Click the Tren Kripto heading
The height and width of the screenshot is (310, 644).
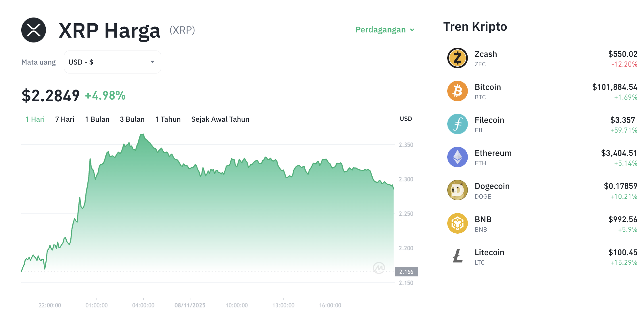click(x=475, y=26)
